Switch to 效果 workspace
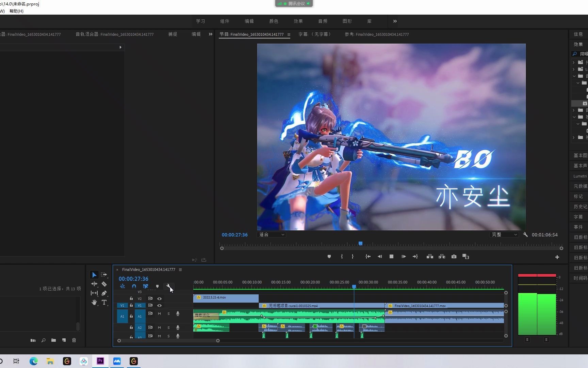The width and height of the screenshot is (588, 368). [298, 21]
